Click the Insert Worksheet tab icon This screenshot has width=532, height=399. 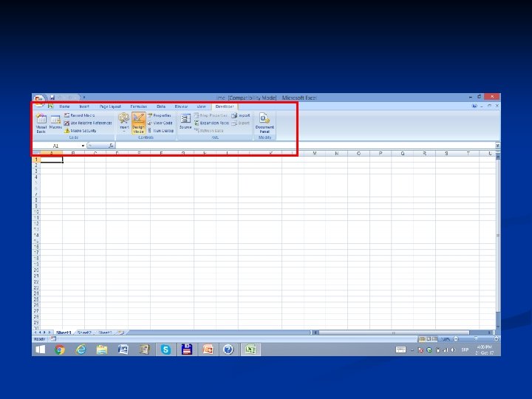pos(121,332)
